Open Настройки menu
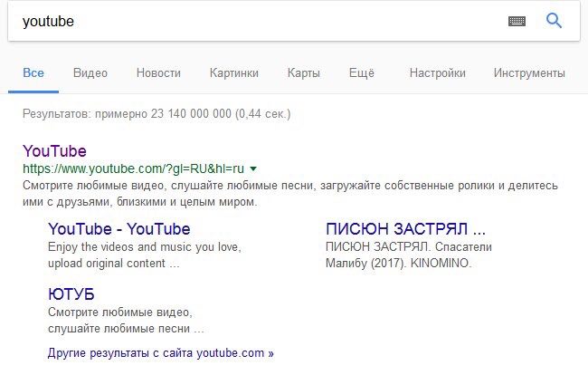 [437, 72]
